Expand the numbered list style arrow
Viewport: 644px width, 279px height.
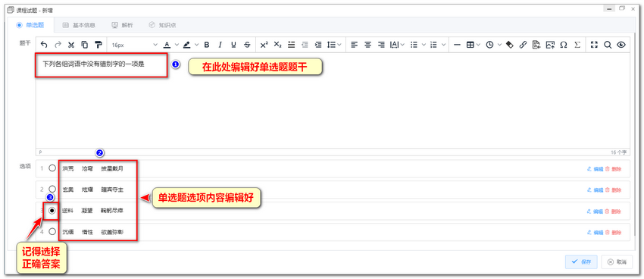442,45
